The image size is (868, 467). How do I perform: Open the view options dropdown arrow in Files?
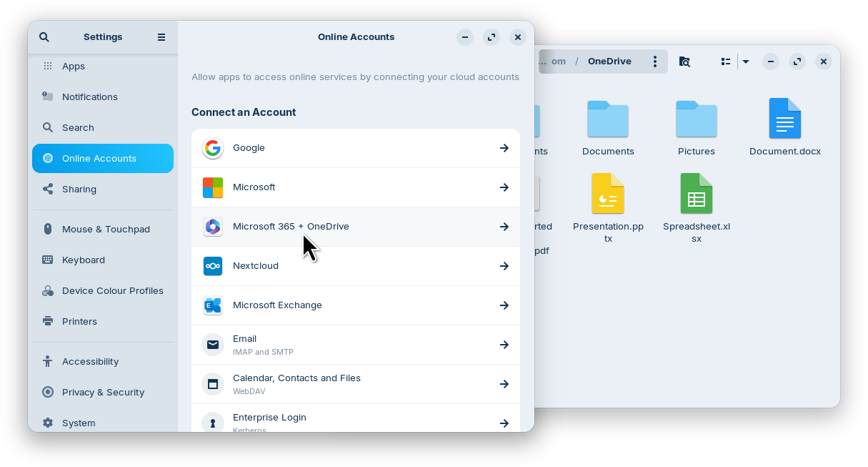point(746,62)
